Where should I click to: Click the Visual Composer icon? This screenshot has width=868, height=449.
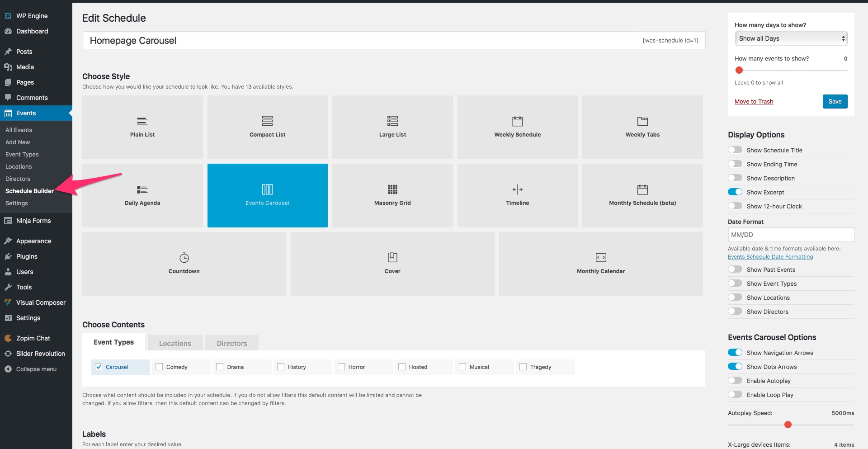pos(8,302)
